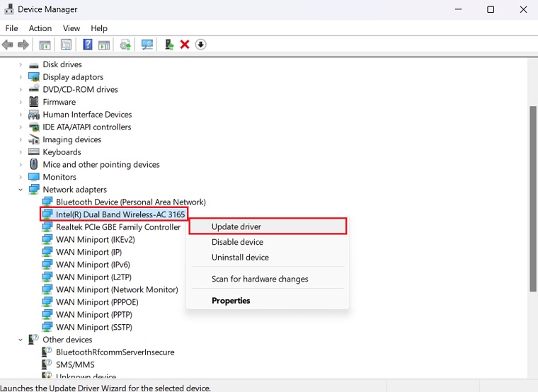The image size is (538, 392).
Task: Click the down-arrow circle toolbar icon
Action: pyautogui.click(x=200, y=45)
